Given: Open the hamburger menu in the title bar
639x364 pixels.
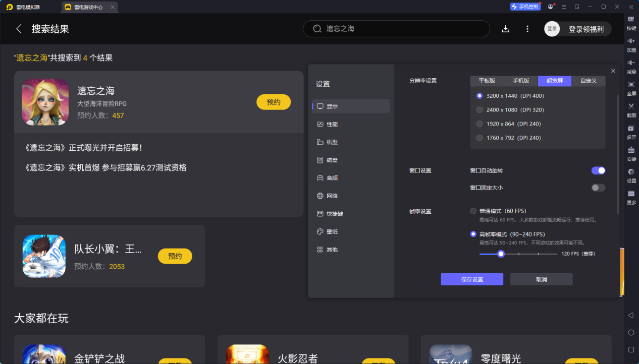Looking at the screenshot, I should point(563,7).
